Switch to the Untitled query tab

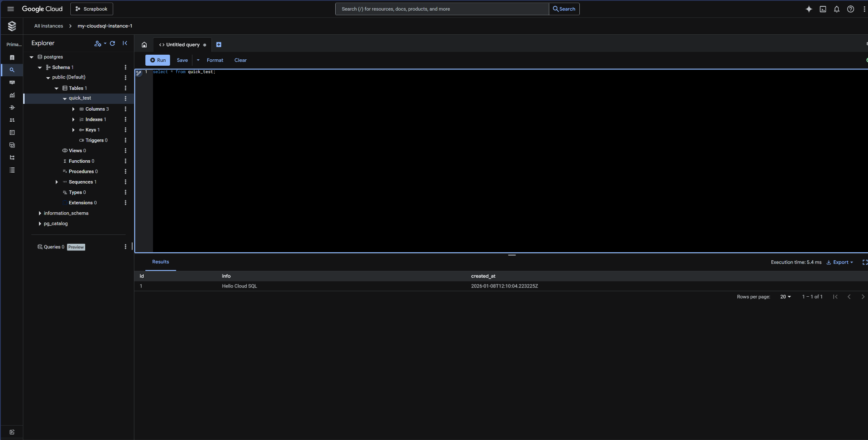pyautogui.click(x=182, y=45)
